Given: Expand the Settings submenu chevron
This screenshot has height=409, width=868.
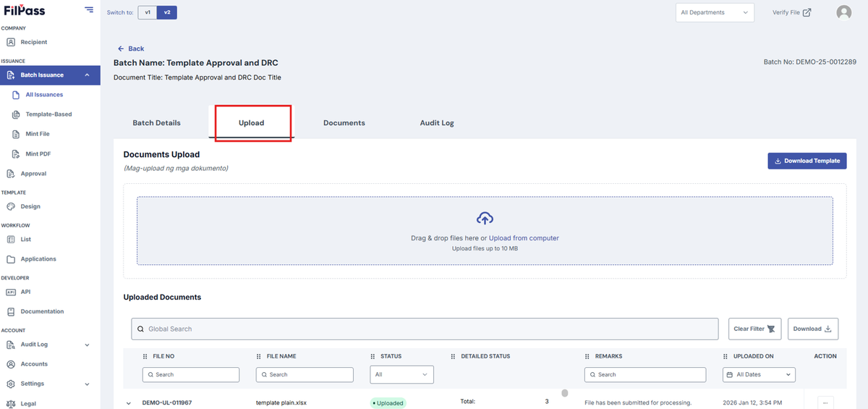Looking at the screenshot, I should (x=87, y=384).
